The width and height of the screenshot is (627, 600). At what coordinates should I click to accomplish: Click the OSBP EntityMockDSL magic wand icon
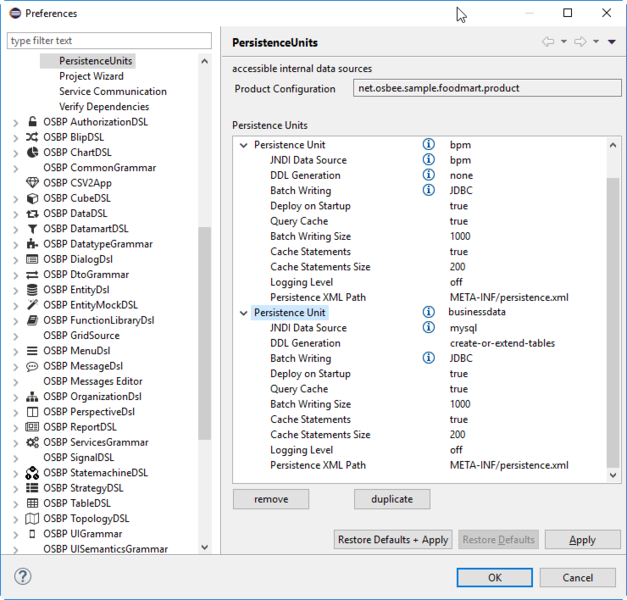pyautogui.click(x=32, y=305)
